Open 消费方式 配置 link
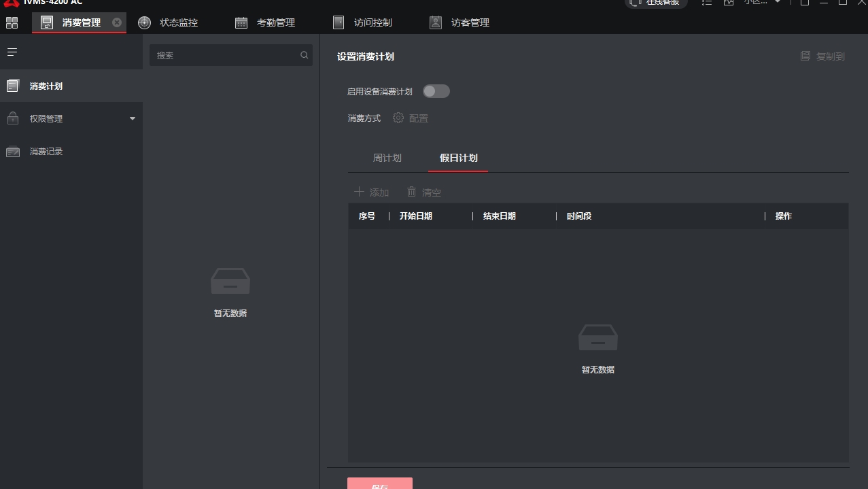Image resolution: width=868 pixels, height=489 pixels. point(411,118)
